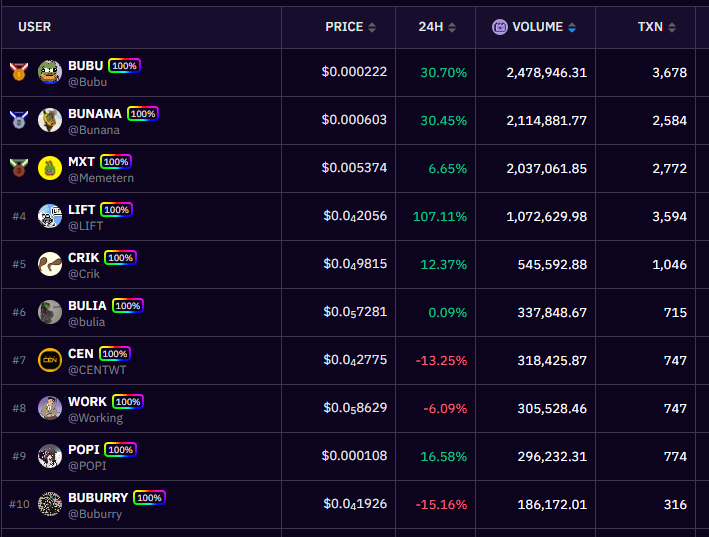Sort the table by 24H change
This screenshot has height=537, width=709.
437,27
